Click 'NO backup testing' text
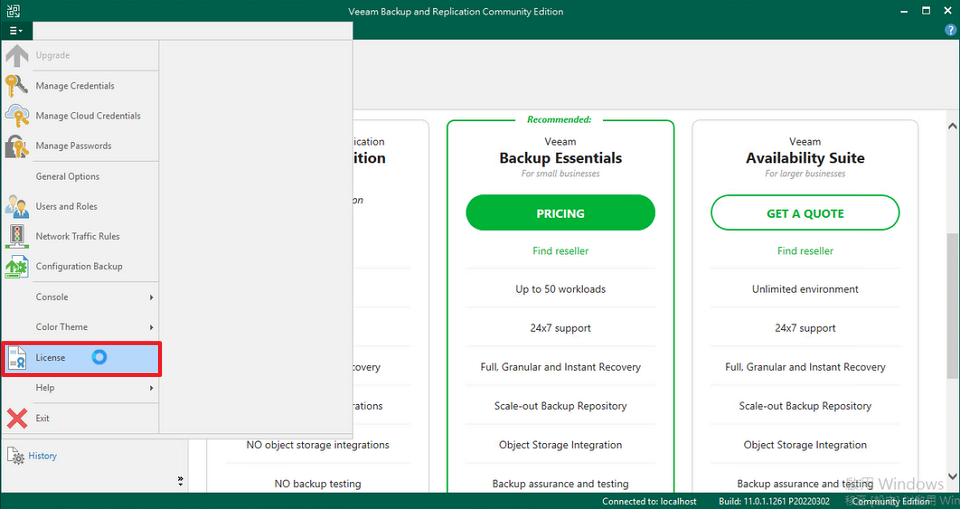Viewport: 960px width, 509px height. 318,484
